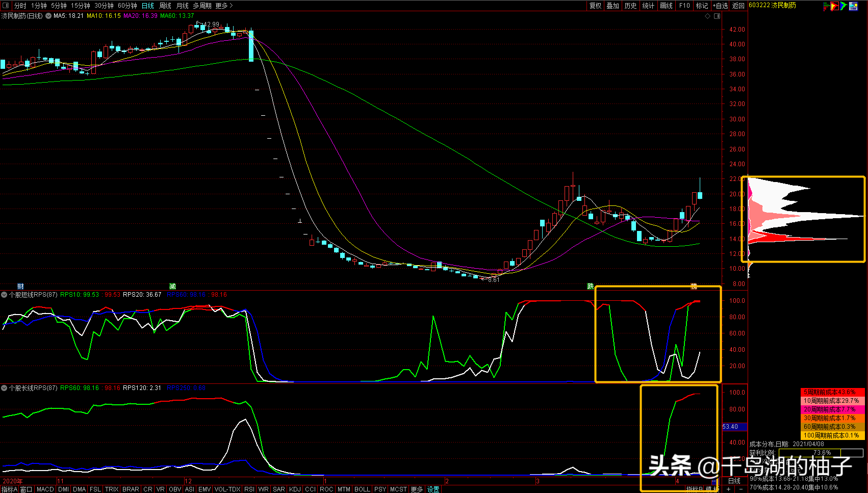This screenshot has height=493, width=868.
Task: Click the 财 event marker on chart
Action: tap(20, 286)
